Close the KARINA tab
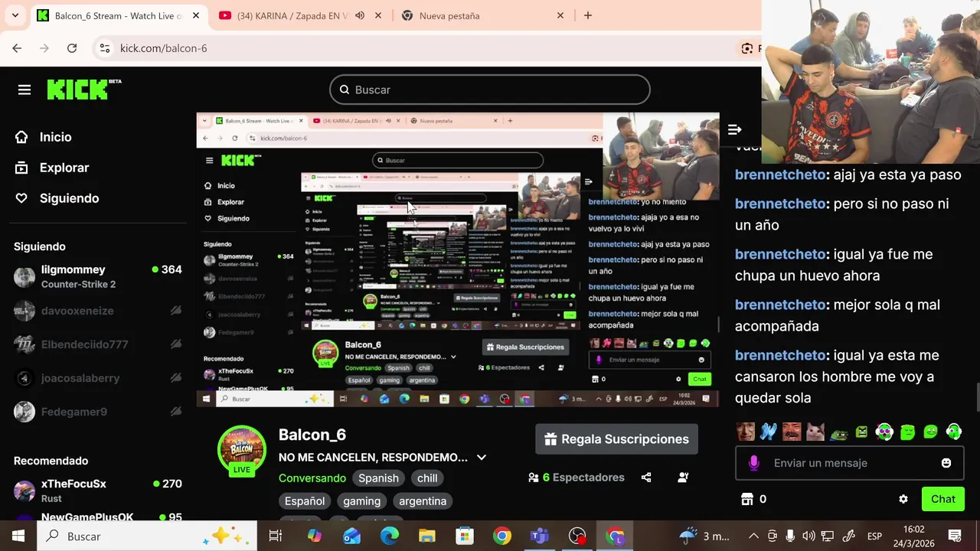Screen dimensions: 980x551 click(x=378, y=15)
